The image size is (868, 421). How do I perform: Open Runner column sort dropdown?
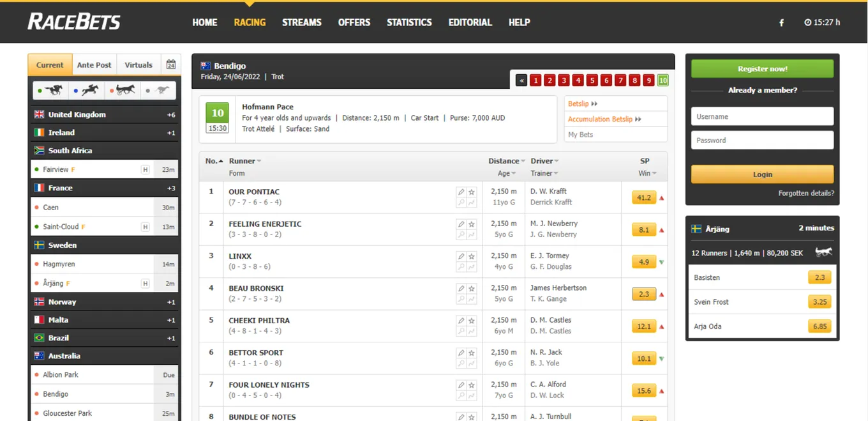click(x=258, y=161)
